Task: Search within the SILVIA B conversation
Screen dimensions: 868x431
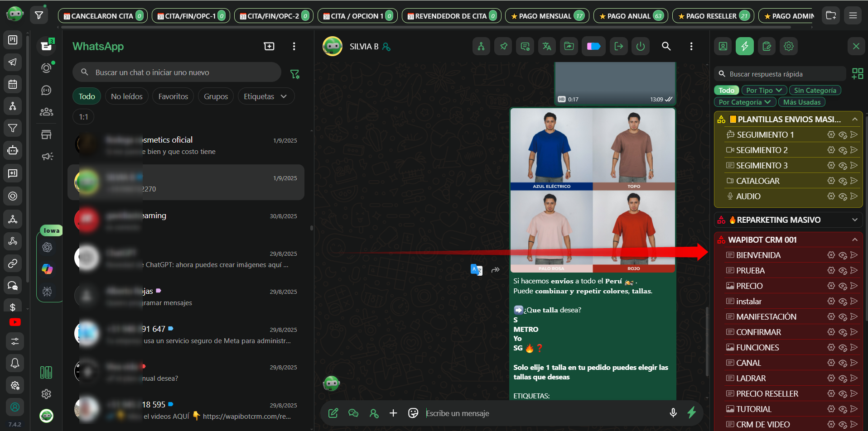Action: pos(666,46)
